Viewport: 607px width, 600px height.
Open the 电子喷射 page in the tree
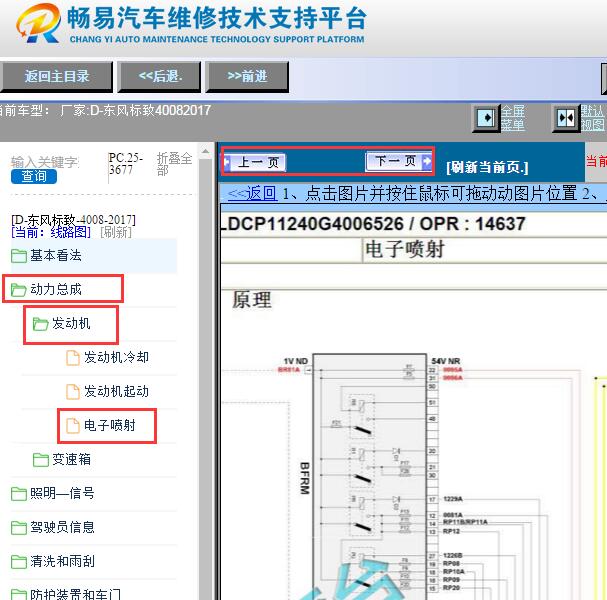(x=110, y=425)
